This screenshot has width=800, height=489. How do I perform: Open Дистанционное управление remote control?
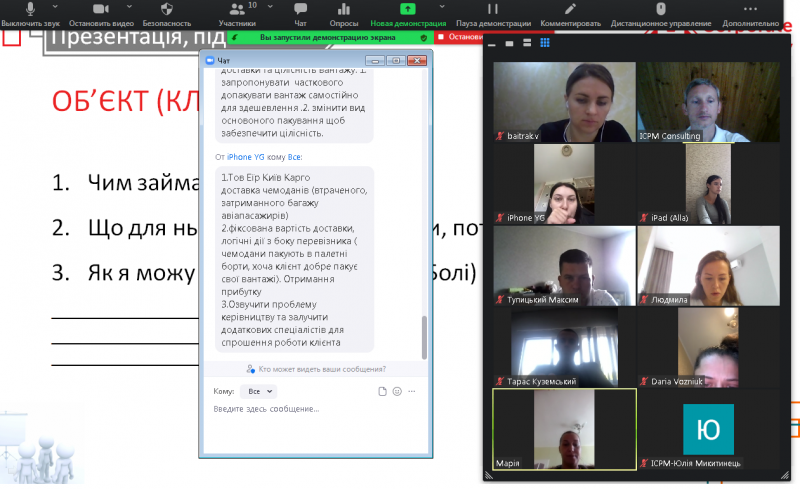661,14
